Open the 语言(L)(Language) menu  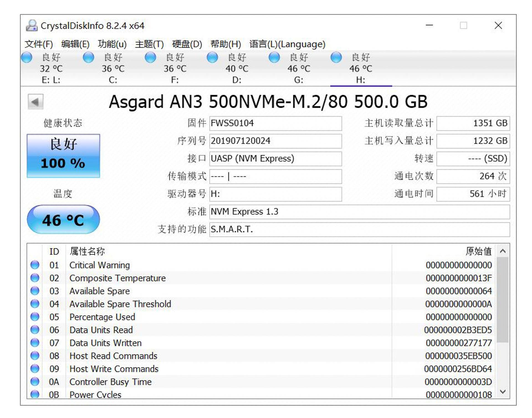click(287, 44)
